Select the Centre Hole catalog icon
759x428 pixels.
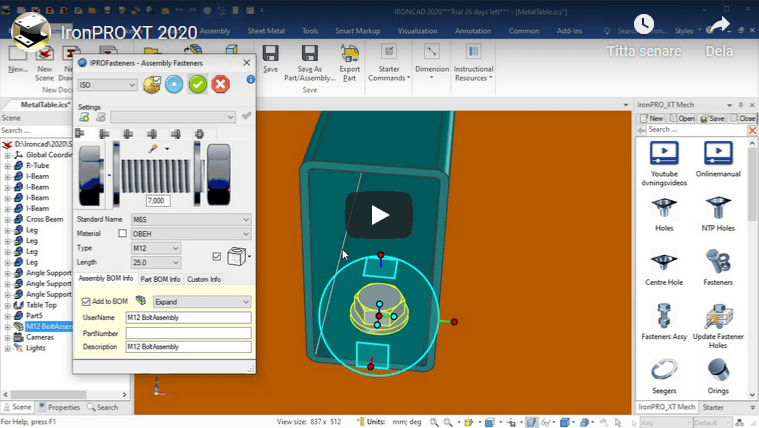pyautogui.click(x=664, y=264)
